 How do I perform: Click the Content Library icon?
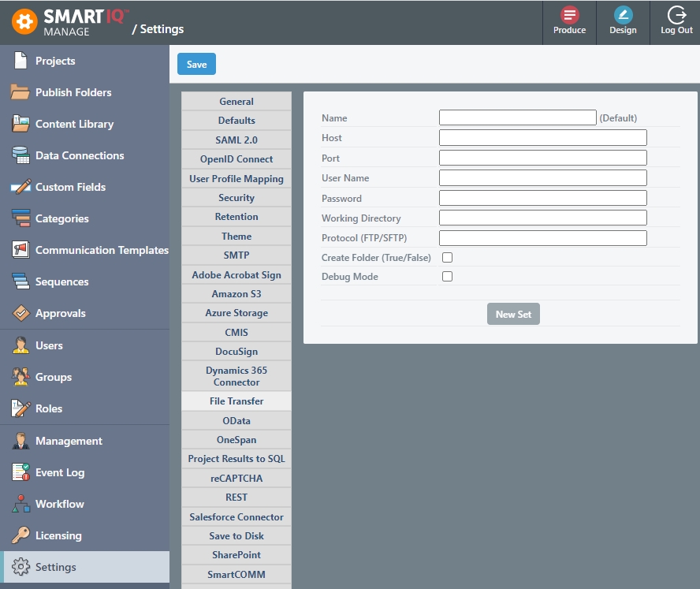tap(20, 124)
